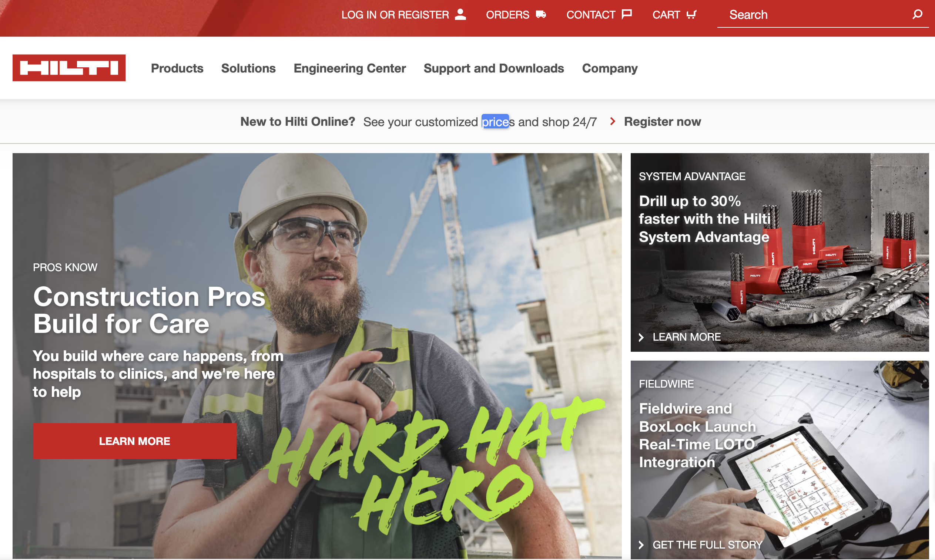The image size is (935, 560).
Task: Click the orders truck icon
Action: pyautogui.click(x=541, y=14)
